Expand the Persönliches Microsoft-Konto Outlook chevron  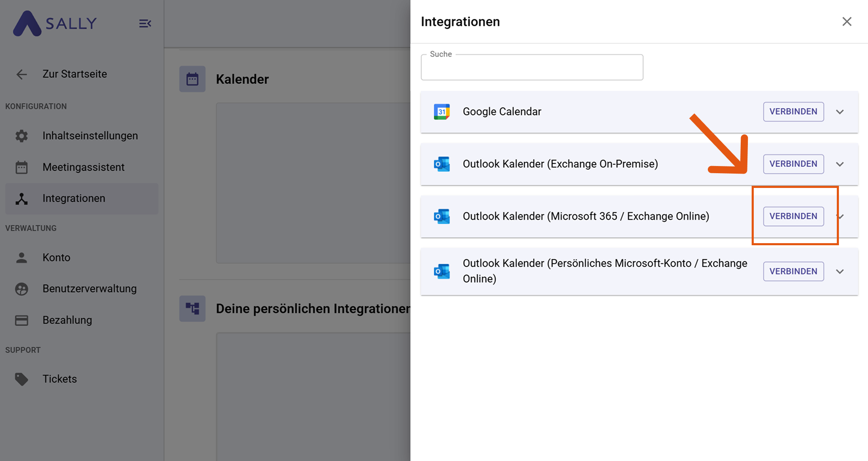pyautogui.click(x=840, y=271)
